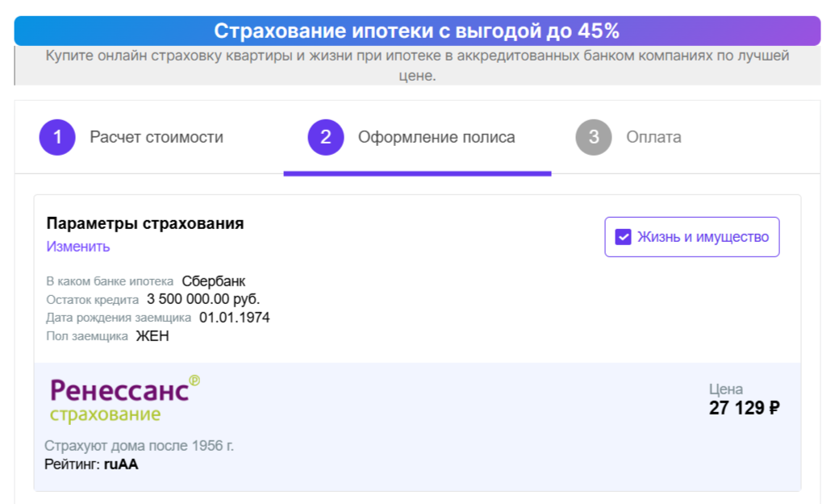
Task: Click the 'Остаток кредита' label
Action: [x=92, y=300]
